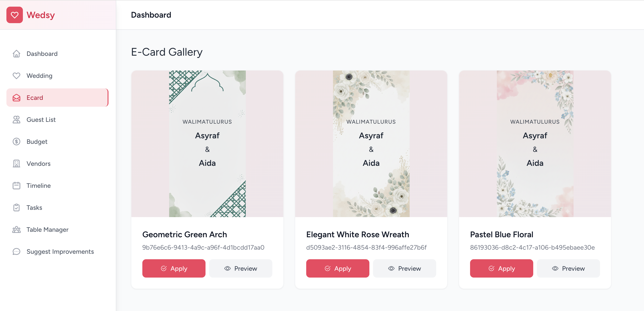
Task: Click the Dashboard home icon in sidebar
Action: 16,54
